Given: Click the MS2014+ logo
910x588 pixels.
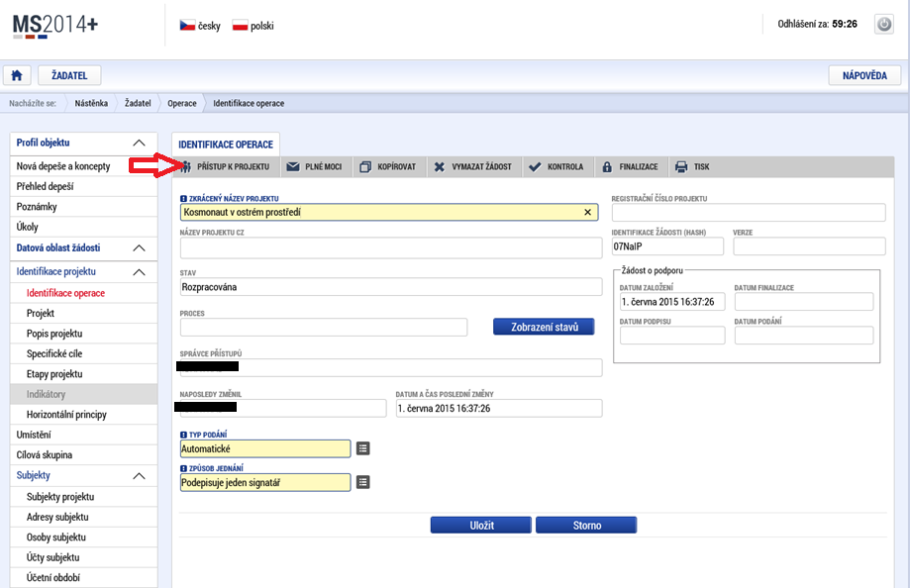Looking at the screenshot, I should point(55,26).
